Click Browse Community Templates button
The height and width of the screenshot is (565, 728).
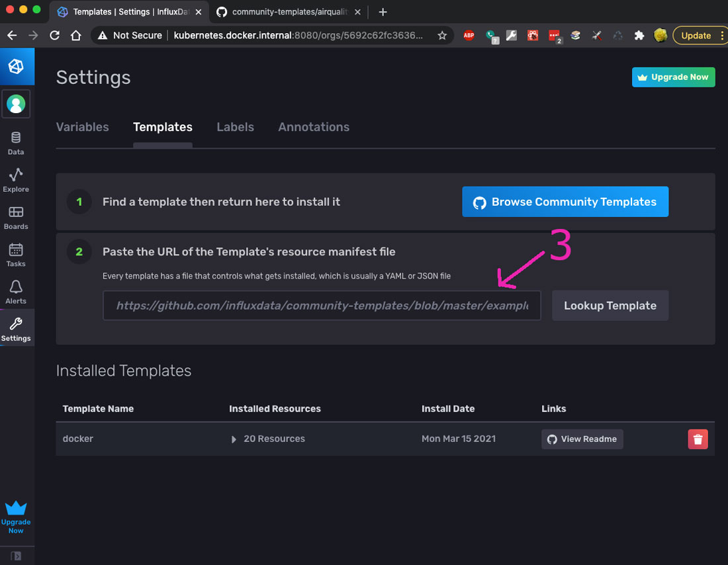coord(565,202)
